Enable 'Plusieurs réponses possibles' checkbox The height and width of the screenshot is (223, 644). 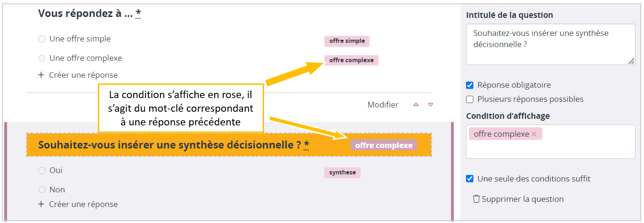(x=470, y=99)
